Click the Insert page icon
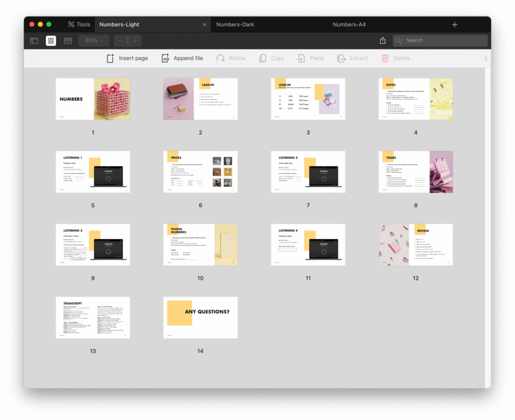Viewport: 515px width, 420px height. coord(110,58)
